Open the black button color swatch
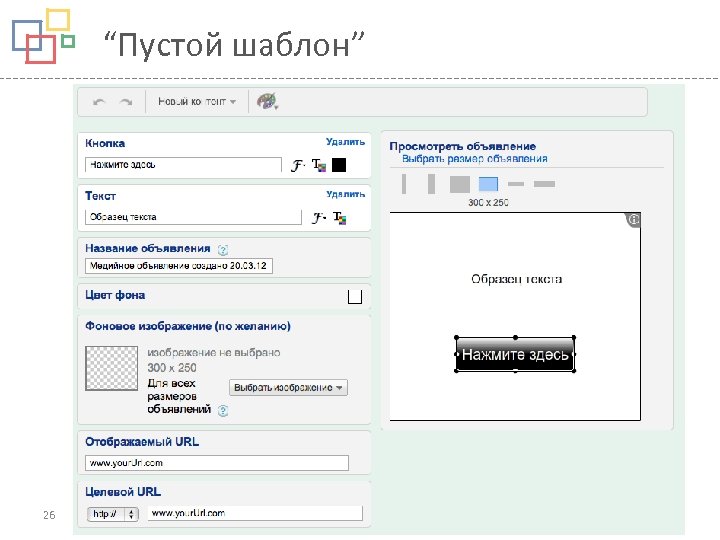Image resolution: width=720 pixels, height=540 pixels. tap(339, 165)
